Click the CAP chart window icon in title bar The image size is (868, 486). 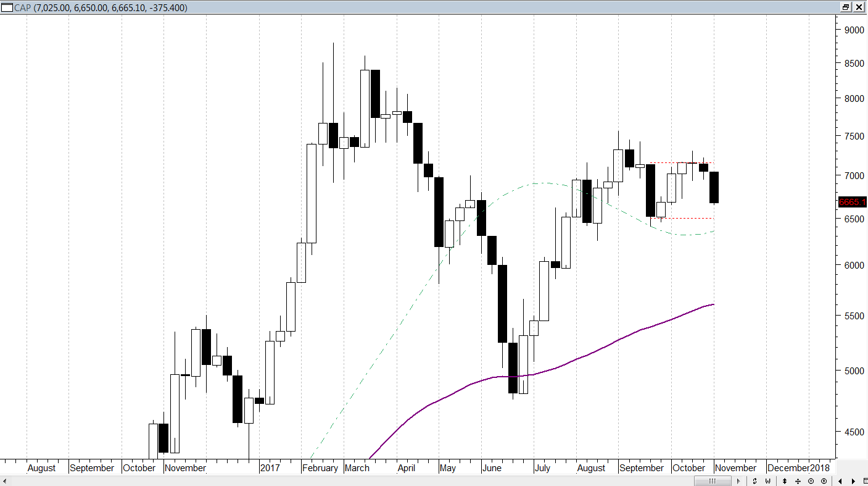click(7, 7)
